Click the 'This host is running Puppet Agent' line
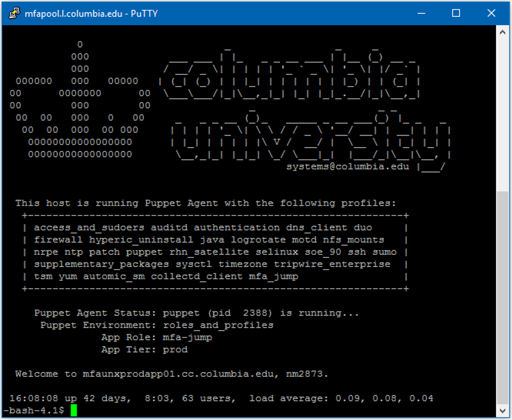The height and width of the screenshot is (420, 512). [x=206, y=203]
